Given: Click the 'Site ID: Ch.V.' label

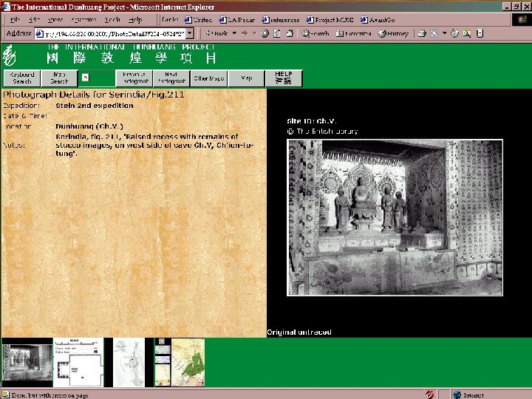Looking at the screenshot, I should (x=312, y=121).
